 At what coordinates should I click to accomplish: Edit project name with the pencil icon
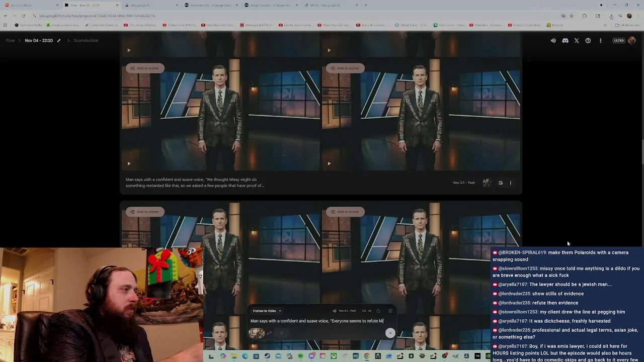59,41
